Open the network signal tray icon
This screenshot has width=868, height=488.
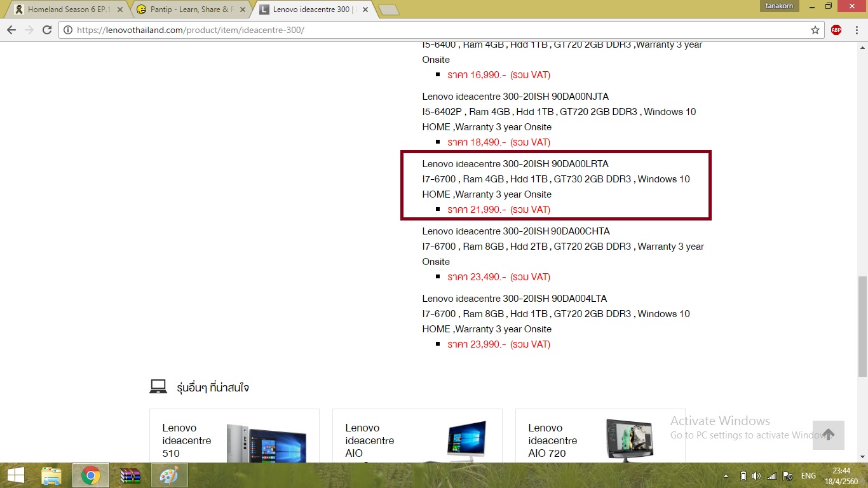tap(772, 476)
